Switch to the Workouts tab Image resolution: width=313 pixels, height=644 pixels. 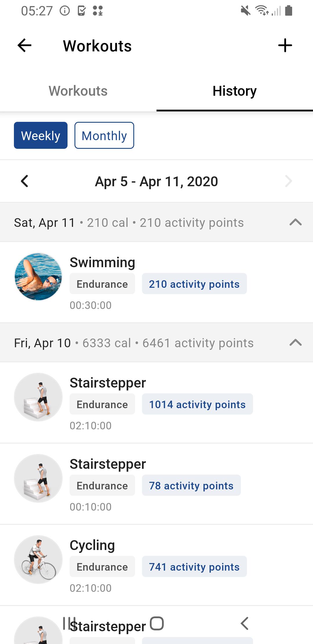78,91
